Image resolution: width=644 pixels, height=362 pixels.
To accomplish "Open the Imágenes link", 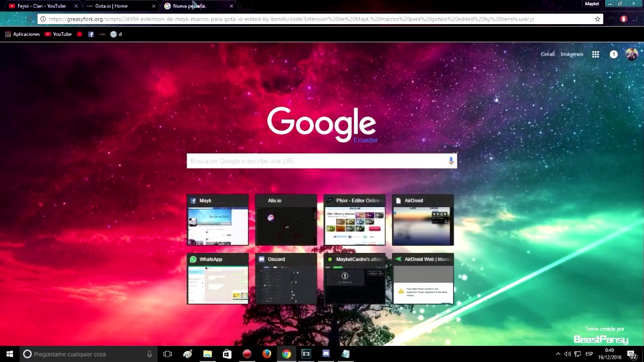I will (572, 54).
